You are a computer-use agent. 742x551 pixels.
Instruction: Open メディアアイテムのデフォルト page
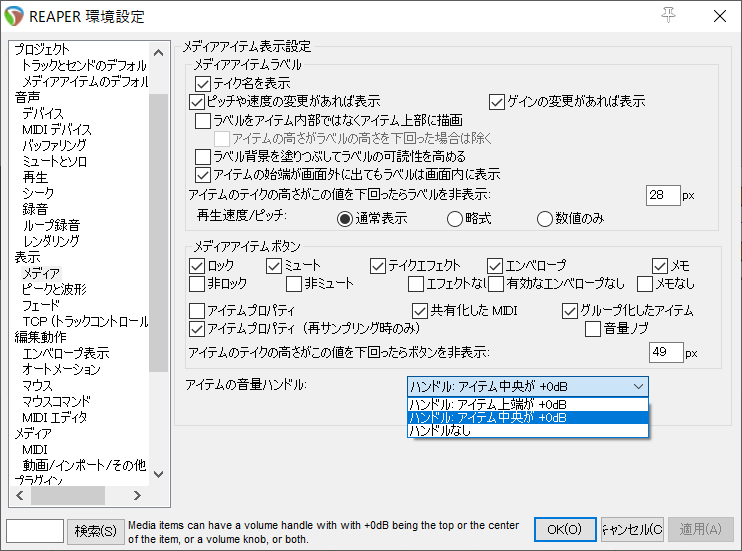(x=85, y=81)
